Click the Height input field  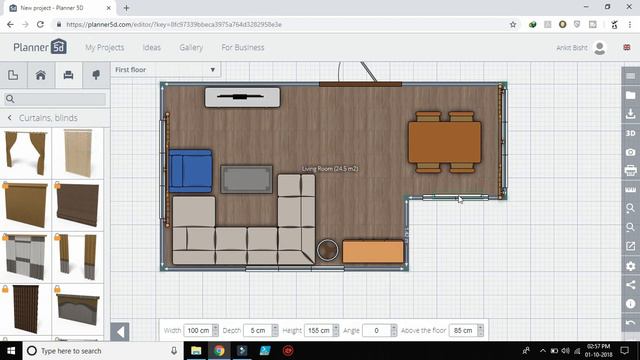tap(318, 330)
